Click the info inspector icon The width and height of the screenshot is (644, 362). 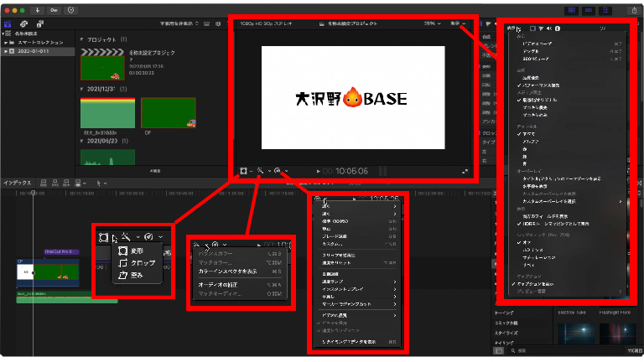point(558,28)
